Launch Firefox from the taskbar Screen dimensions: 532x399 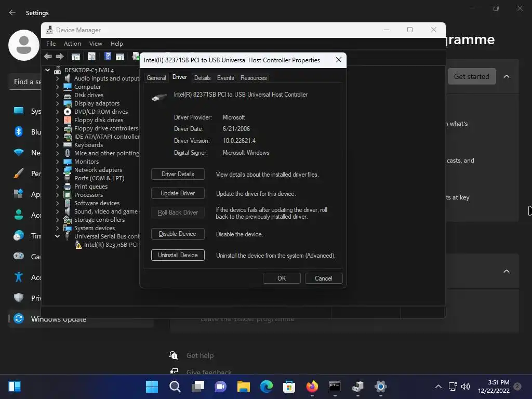coord(312,387)
